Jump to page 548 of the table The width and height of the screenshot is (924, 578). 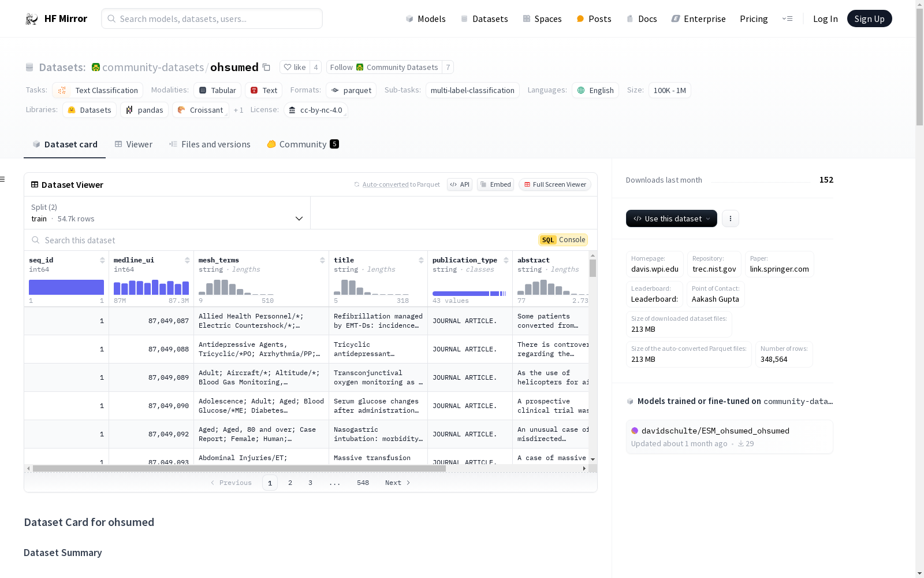(x=363, y=483)
